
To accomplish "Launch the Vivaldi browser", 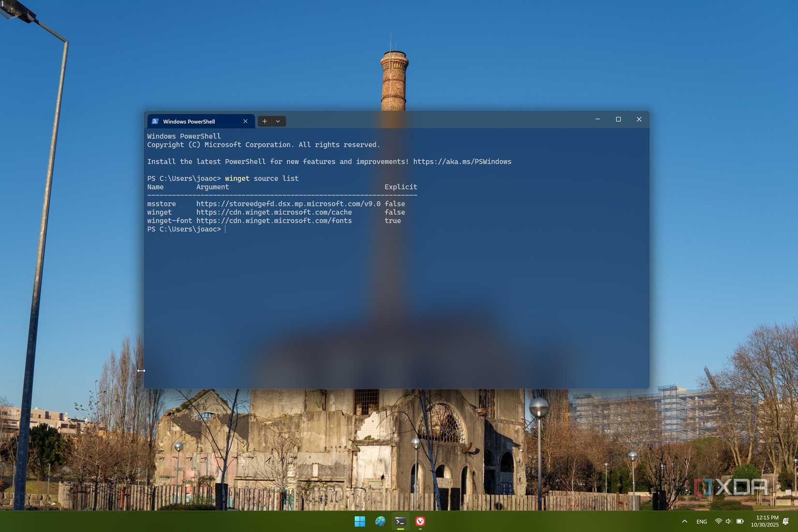I will (x=420, y=521).
